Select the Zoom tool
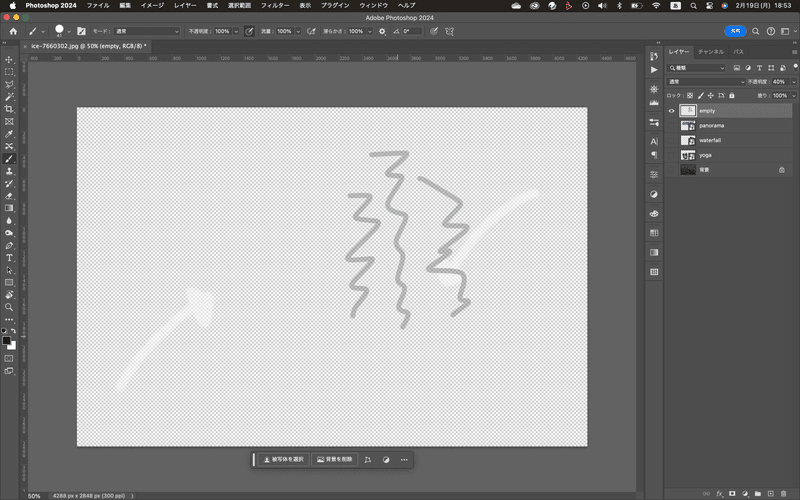This screenshot has height=500, width=800. tap(9, 307)
